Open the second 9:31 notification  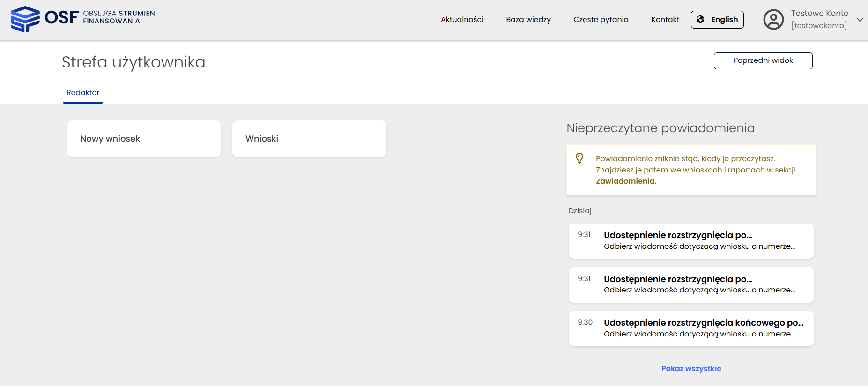[x=691, y=285]
